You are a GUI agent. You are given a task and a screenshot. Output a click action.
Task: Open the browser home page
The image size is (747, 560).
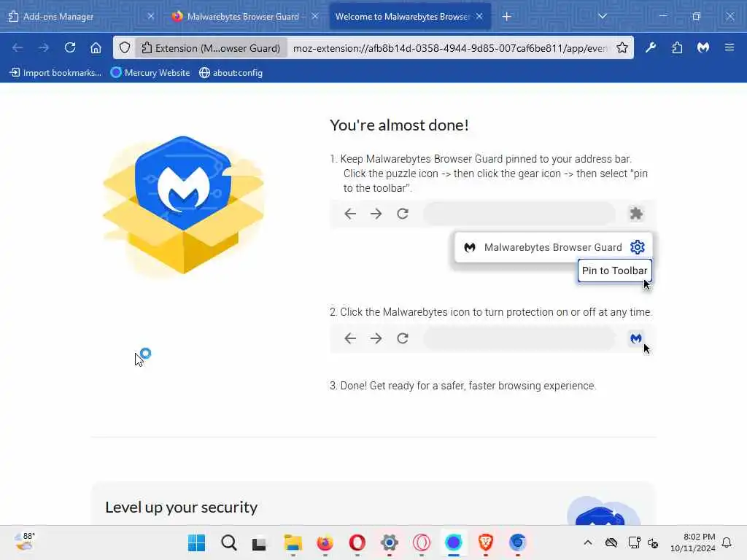click(x=96, y=47)
